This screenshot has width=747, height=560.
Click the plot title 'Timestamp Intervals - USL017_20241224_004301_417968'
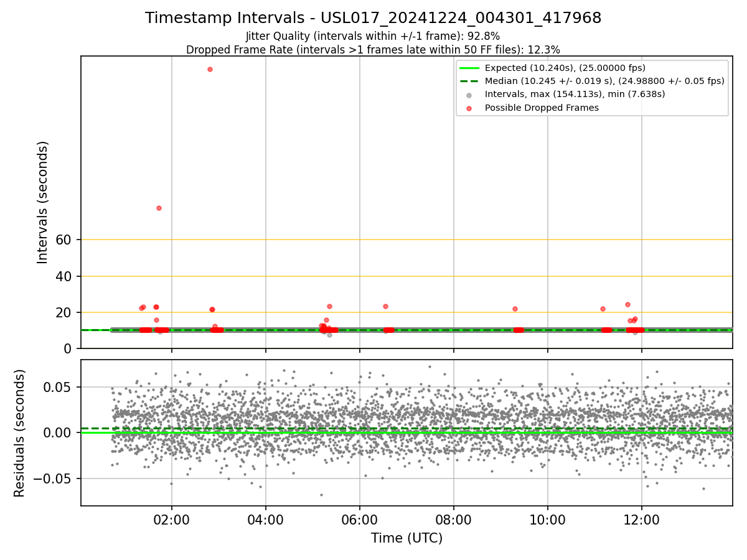pyautogui.click(x=374, y=18)
